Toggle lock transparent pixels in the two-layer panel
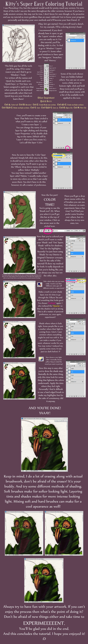Viewport: 88px width, 644px height. [57, 117]
